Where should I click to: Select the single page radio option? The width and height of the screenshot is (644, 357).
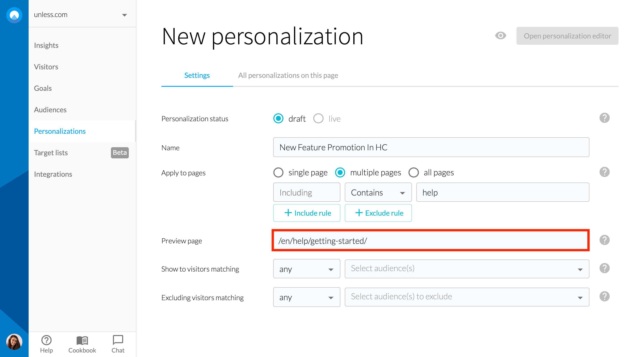pyautogui.click(x=278, y=172)
